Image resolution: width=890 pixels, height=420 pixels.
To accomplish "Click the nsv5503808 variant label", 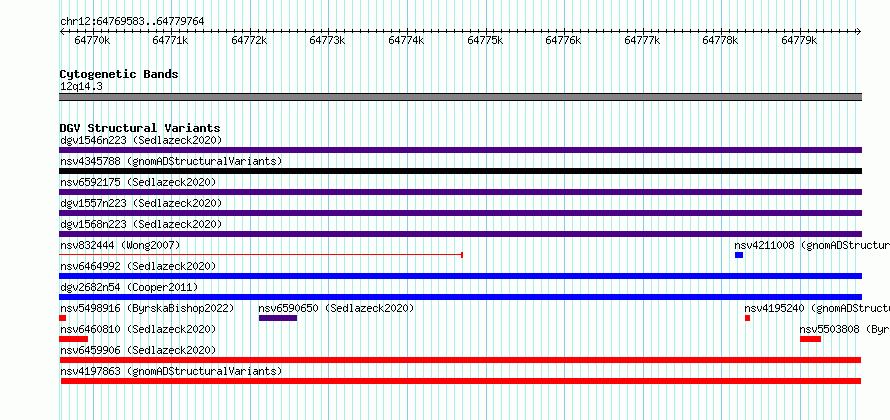I will pyautogui.click(x=845, y=329).
